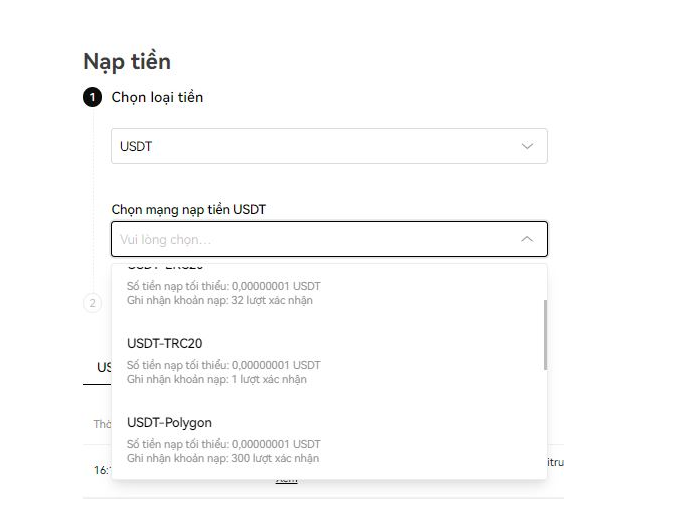Click the TRC20 minimum deposit amount line
The width and height of the screenshot is (674, 511).
(x=224, y=365)
